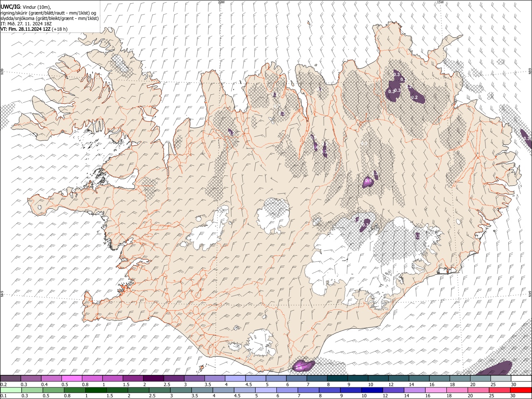Click the 20 swatch in the top legend row
Image resolution: width=532 pixels, height=399 pixels.
pos(480,378)
